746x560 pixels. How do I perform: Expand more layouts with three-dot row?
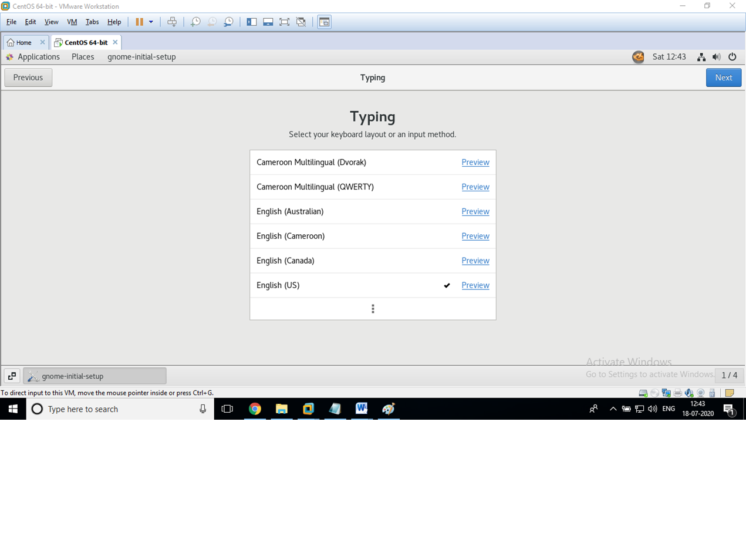click(x=373, y=309)
